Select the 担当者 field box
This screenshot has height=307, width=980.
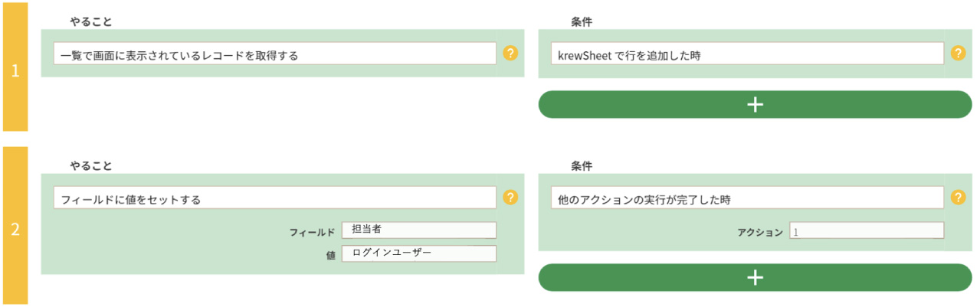(x=419, y=230)
